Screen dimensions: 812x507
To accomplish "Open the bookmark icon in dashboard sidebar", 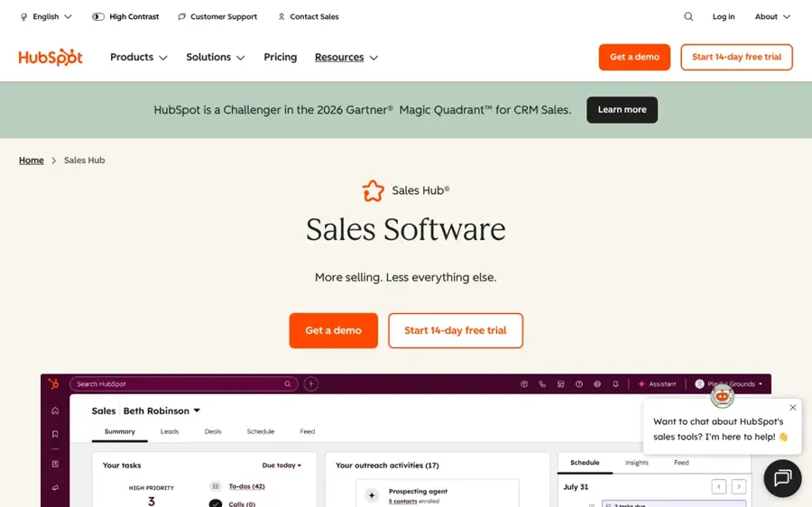I will pyautogui.click(x=55, y=434).
